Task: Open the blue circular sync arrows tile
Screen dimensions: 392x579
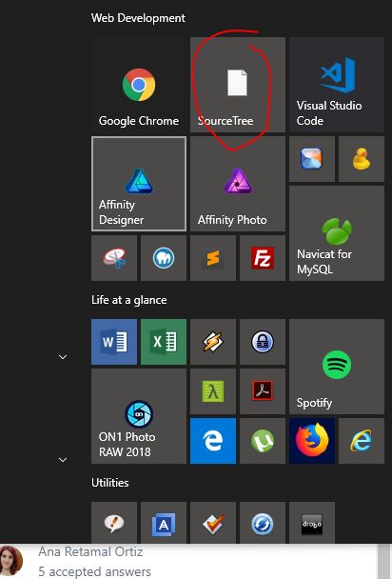Action: pos(263,523)
